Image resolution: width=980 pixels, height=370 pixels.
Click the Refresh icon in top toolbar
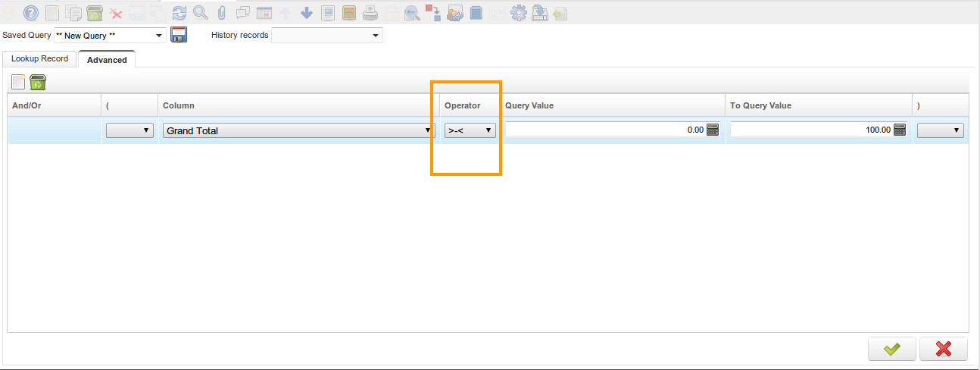click(179, 13)
